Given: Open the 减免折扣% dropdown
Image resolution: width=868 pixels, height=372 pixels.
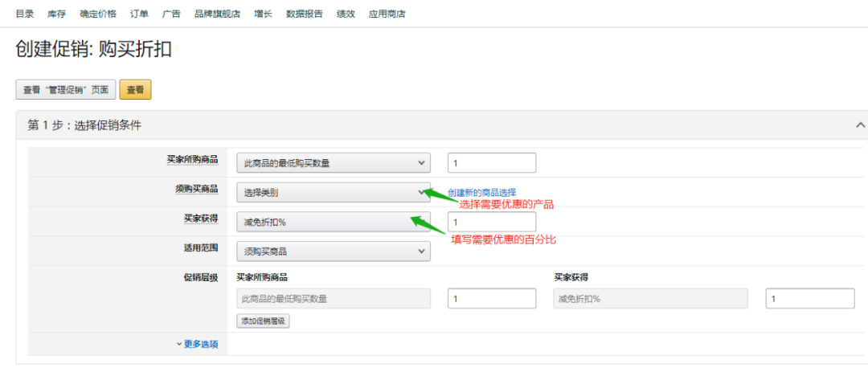Looking at the screenshot, I should point(334,222).
